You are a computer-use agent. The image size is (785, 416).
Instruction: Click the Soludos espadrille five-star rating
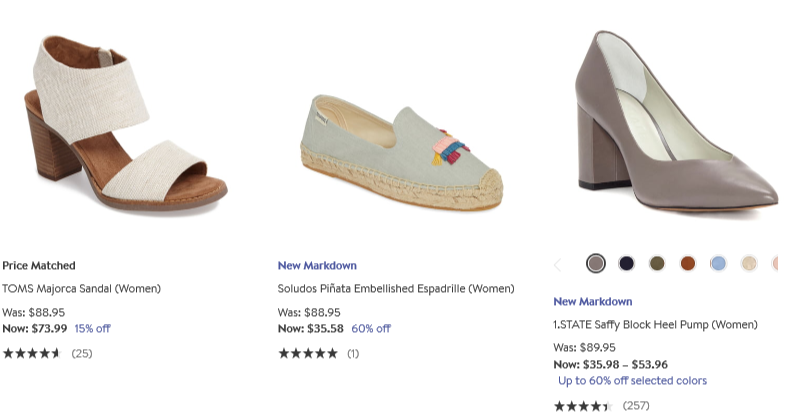[x=307, y=353]
